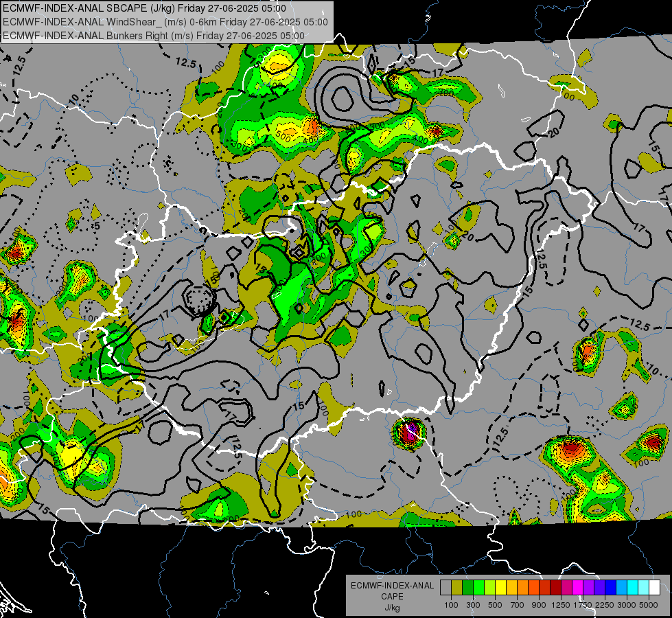
Task: Click the legend value 2250
Action: (x=605, y=605)
